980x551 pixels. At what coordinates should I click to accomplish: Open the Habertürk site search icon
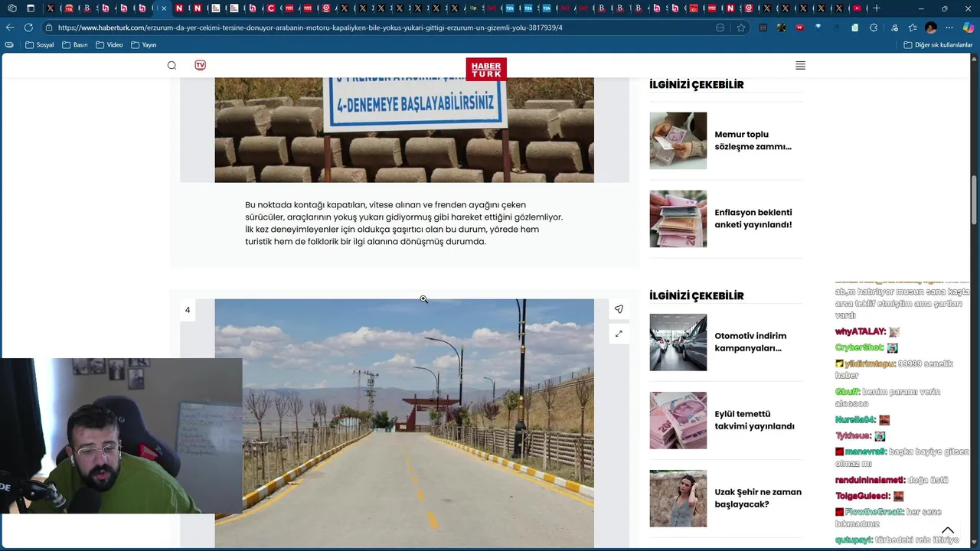[x=171, y=65]
